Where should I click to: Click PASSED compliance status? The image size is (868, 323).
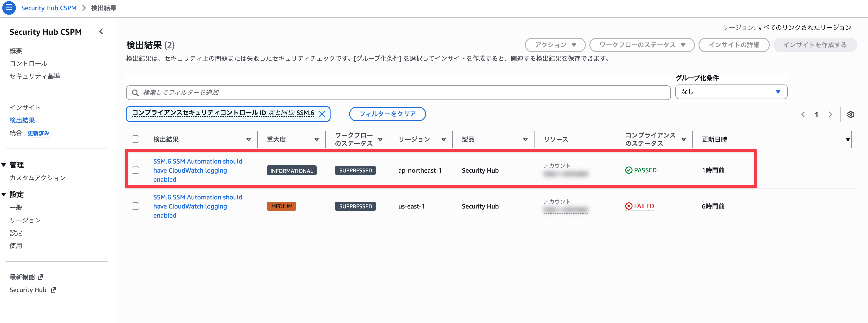click(640, 170)
